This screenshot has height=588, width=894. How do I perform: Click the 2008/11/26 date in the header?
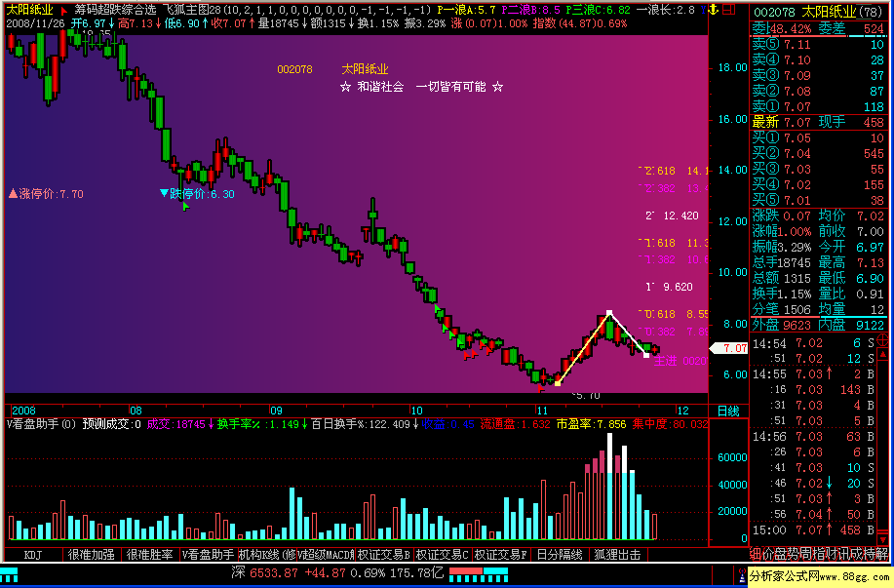click(x=35, y=23)
